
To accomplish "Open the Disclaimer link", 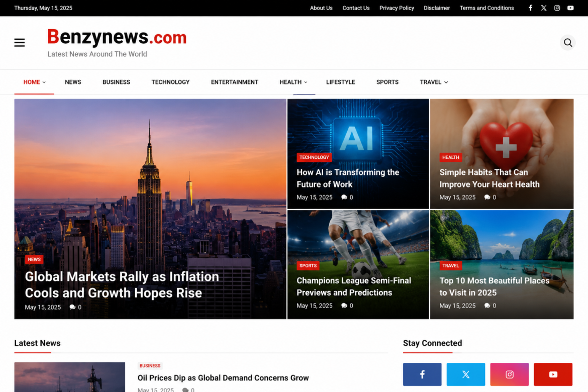I will click(x=437, y=8).
